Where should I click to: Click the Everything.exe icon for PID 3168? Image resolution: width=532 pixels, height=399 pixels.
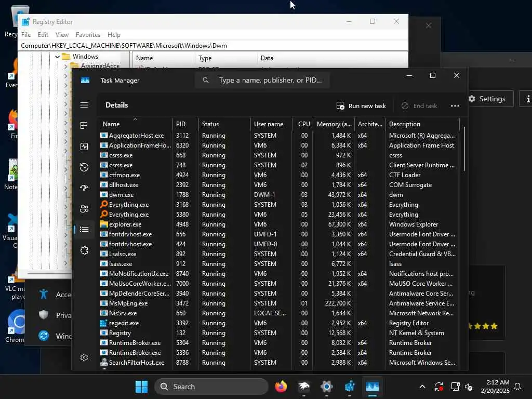[104, 204]
